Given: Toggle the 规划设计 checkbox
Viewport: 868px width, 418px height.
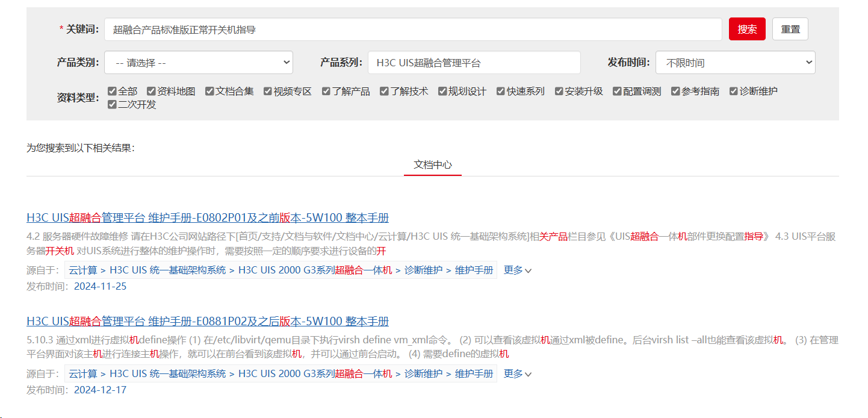Looking at the screenshot, I should point(442,91).
